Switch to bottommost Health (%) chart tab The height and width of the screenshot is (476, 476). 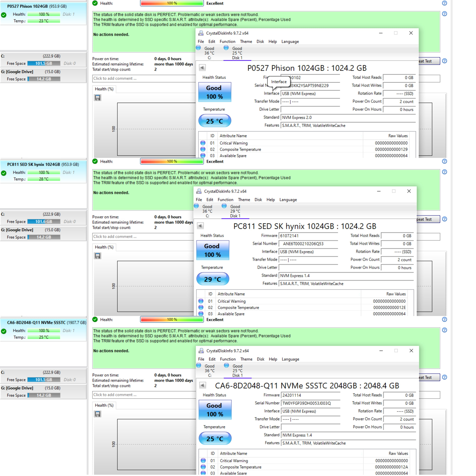[x=104, y=405]
